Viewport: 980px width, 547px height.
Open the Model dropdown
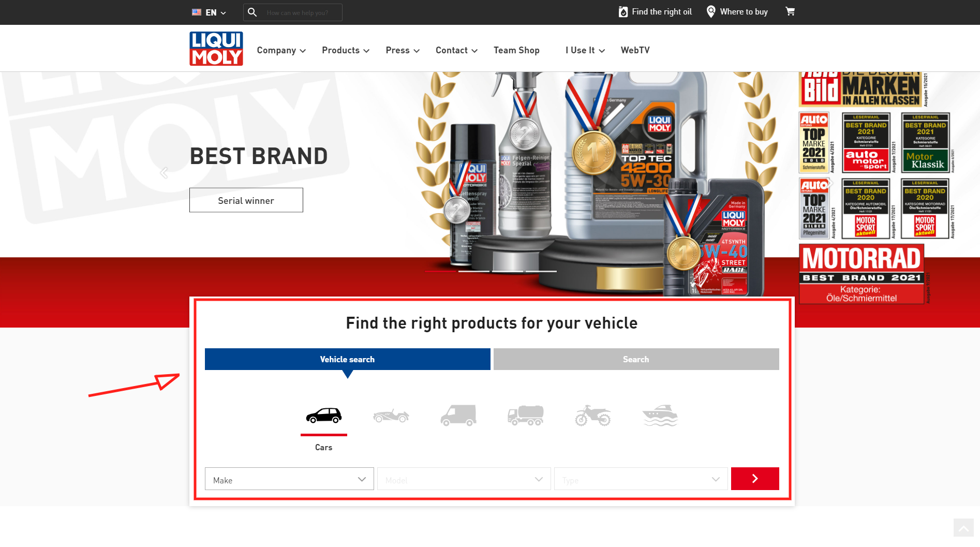click(x=464, y=479)
